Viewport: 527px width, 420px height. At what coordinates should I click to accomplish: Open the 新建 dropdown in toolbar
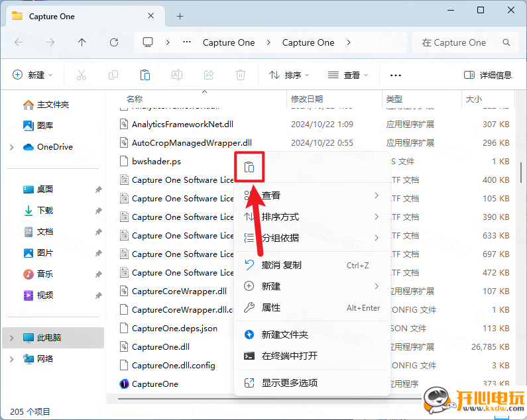click(32, 75)
